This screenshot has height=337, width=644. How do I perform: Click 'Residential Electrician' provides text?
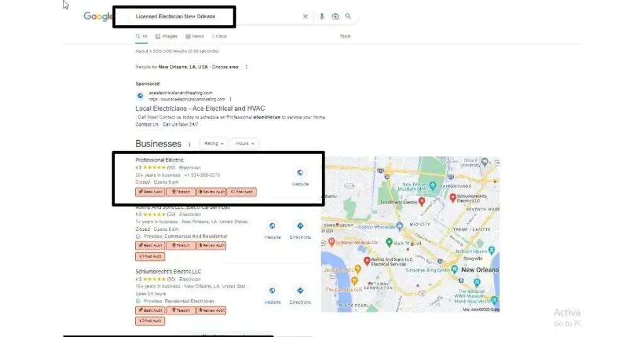click(189, 301)
